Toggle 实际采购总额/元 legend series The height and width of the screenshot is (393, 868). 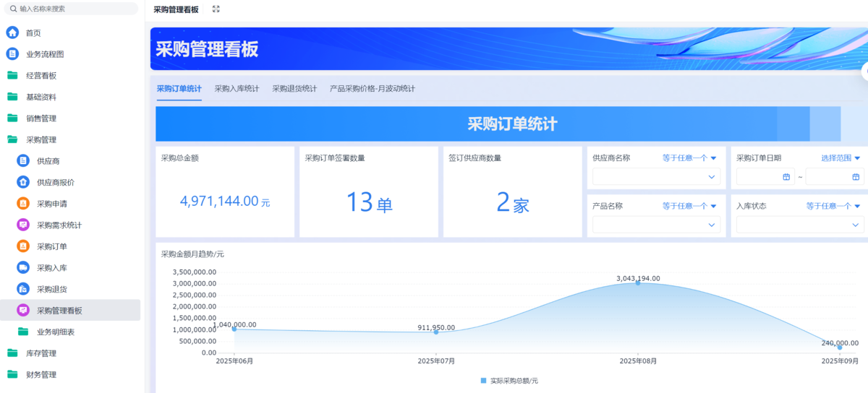point(509,380)
